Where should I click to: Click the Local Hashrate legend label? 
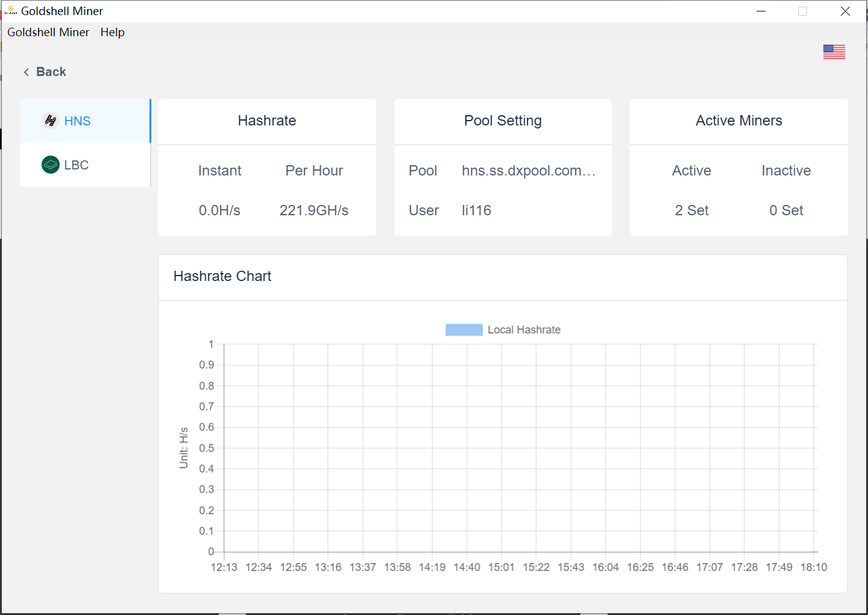point(524,330)
